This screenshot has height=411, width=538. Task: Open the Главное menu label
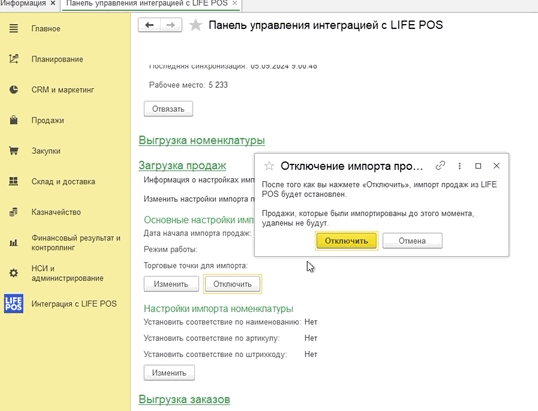(46, 28)
